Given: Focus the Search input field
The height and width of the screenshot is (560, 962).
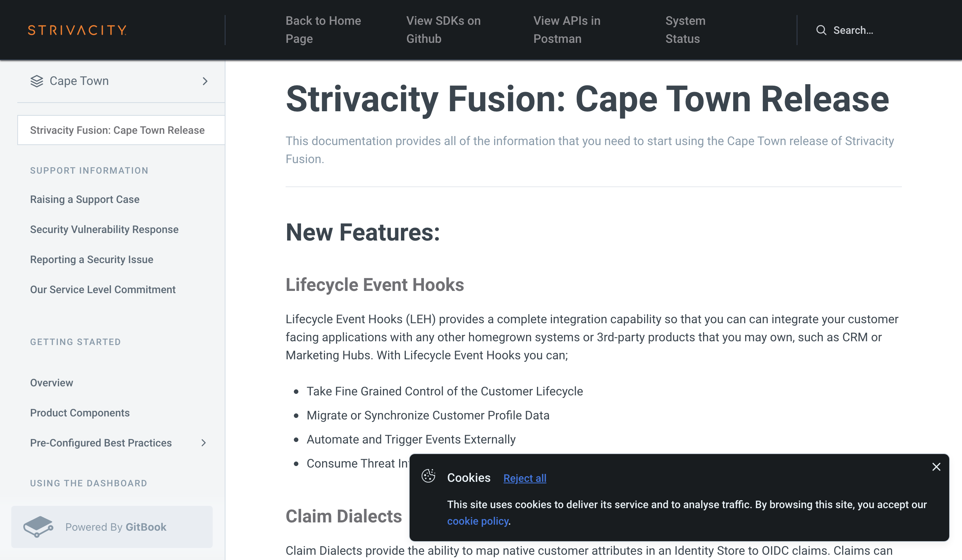Looking at the screenshot, I should pyautogui.click(x=874, y=30).
